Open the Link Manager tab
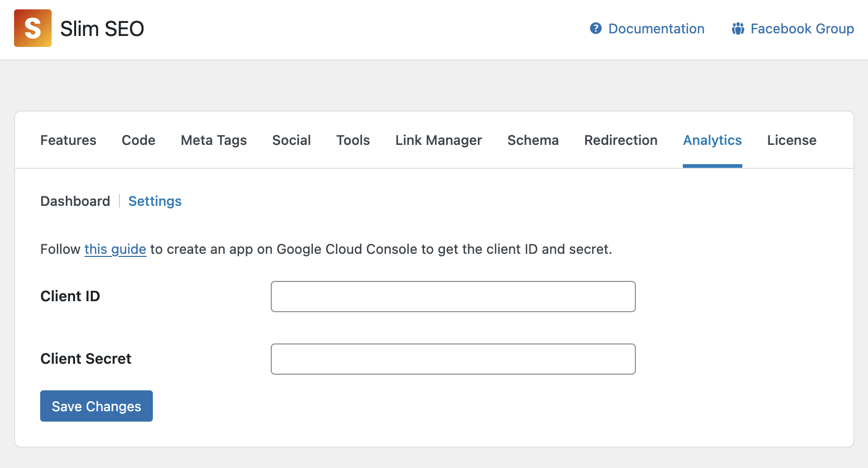Viewport: 868px width, 468px height. click(439, 140)
